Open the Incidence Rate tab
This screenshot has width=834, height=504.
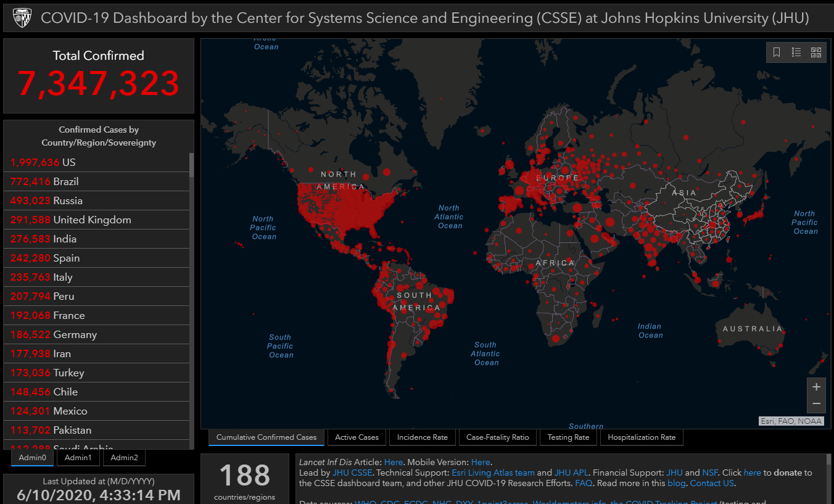coord(423,437)
